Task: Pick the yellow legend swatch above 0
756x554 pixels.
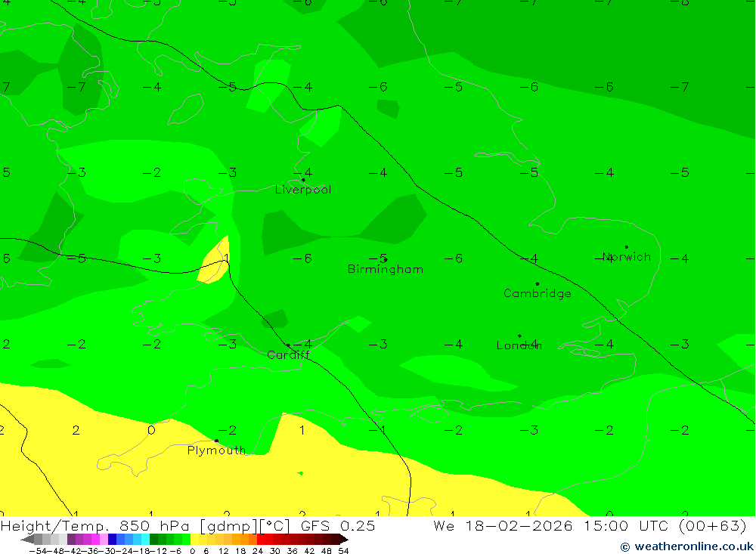Action: point(195,539)
